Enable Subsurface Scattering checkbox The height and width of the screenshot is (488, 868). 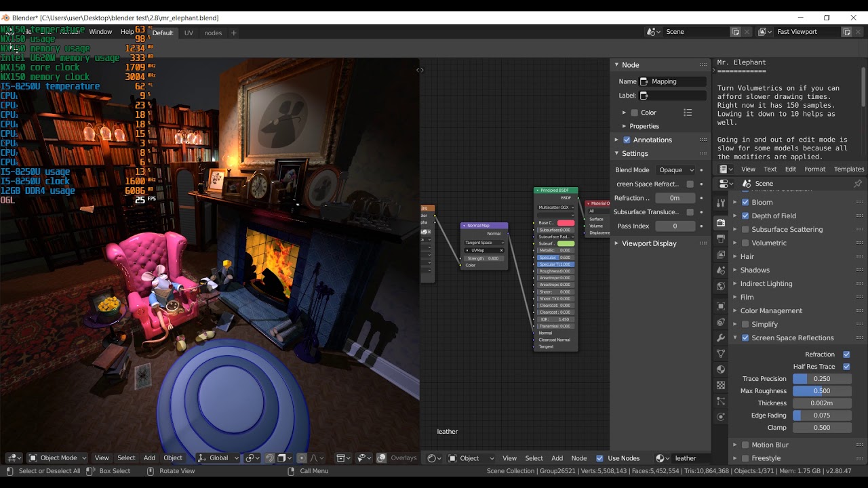click(x=745, y=229)
